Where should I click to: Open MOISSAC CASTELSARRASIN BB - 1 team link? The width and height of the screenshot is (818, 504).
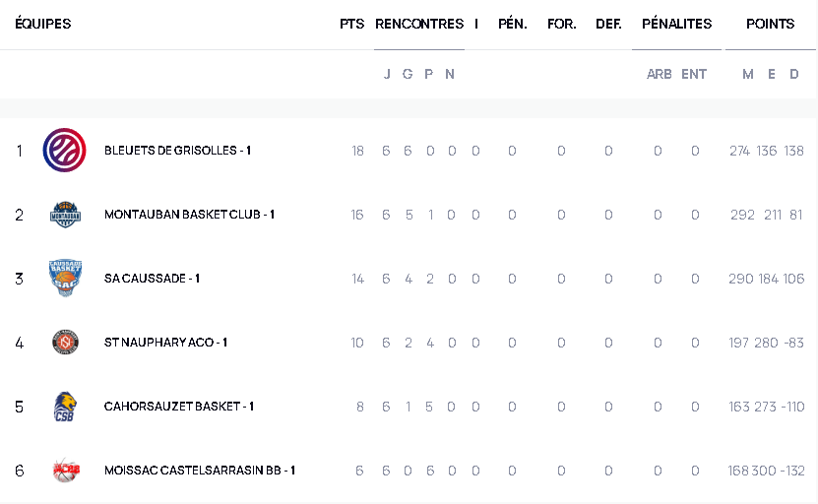pyautogui.click(x=200, y=471)
